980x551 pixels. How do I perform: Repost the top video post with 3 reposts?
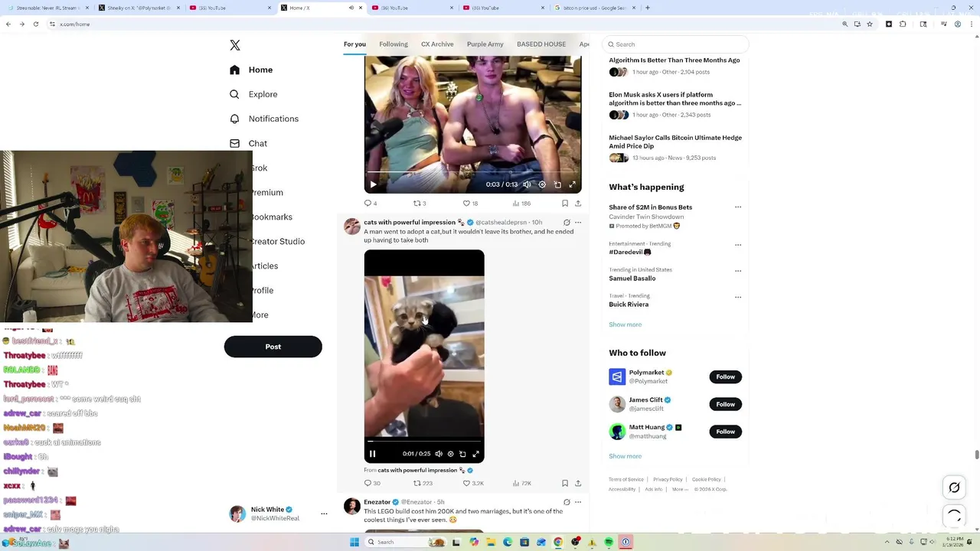[420, 204]
